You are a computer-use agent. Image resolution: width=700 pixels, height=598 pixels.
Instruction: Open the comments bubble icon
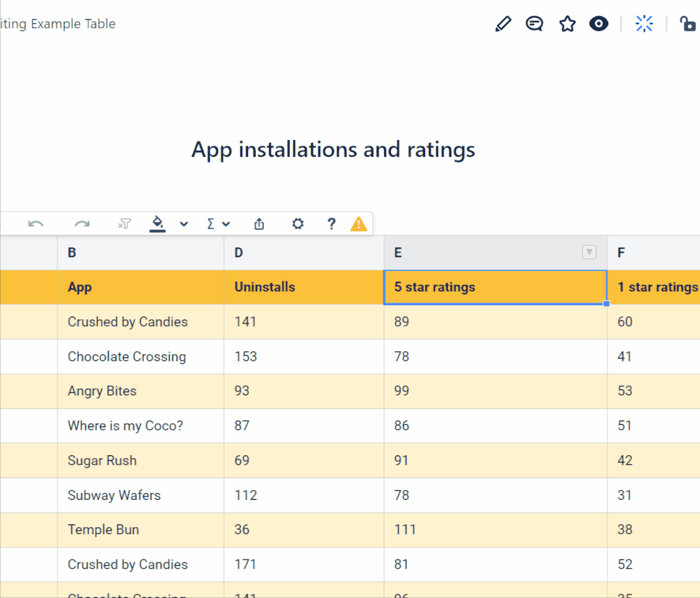click(x=534, y=23)
